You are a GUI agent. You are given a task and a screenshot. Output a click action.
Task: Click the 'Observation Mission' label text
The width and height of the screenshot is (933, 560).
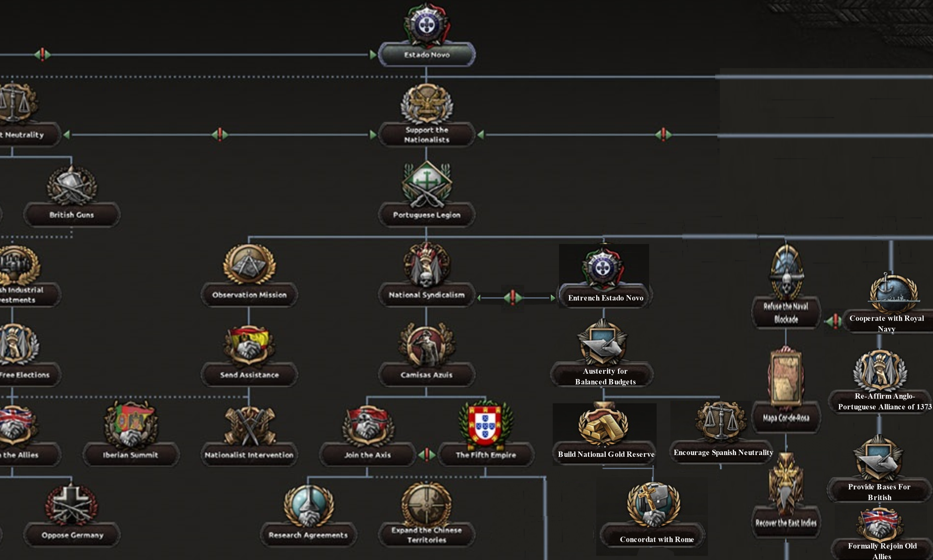point(249,295)
